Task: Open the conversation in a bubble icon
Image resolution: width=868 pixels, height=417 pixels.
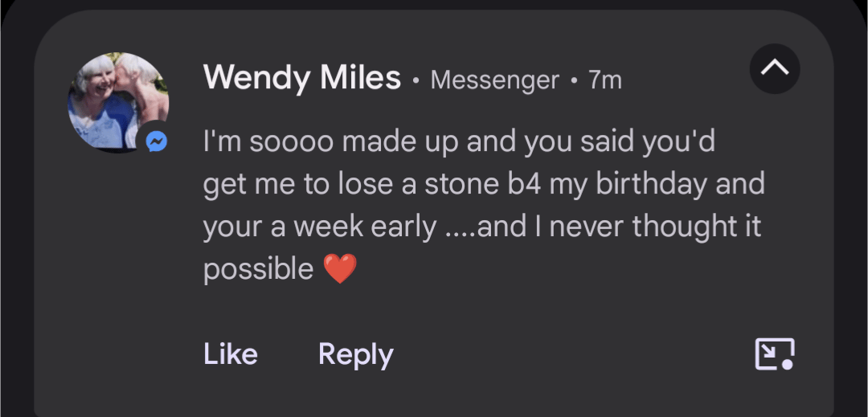Action: tap(774, 354)
